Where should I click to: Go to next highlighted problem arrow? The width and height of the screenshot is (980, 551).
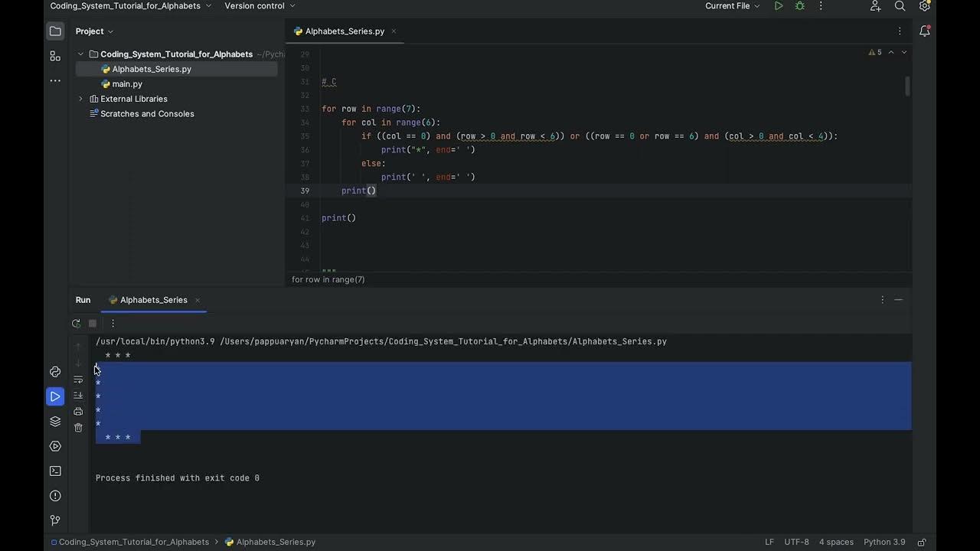pos(904,53)
